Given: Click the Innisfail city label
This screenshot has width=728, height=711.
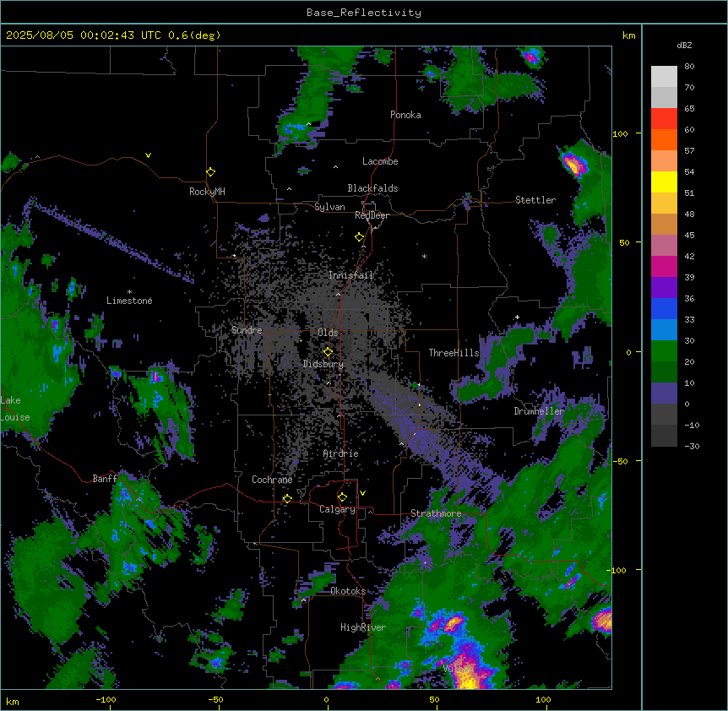Looking at the screenshot, I should pos(350,275).
